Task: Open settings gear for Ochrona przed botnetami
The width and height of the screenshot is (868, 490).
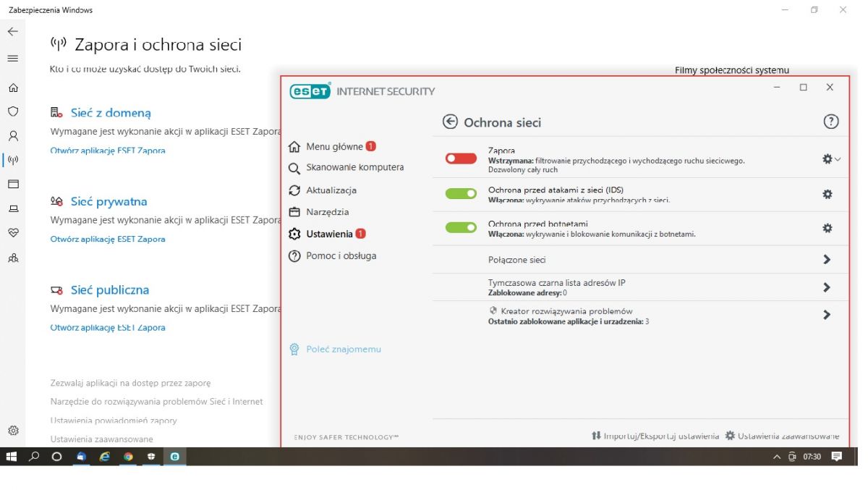Action: tap(827, 228)
